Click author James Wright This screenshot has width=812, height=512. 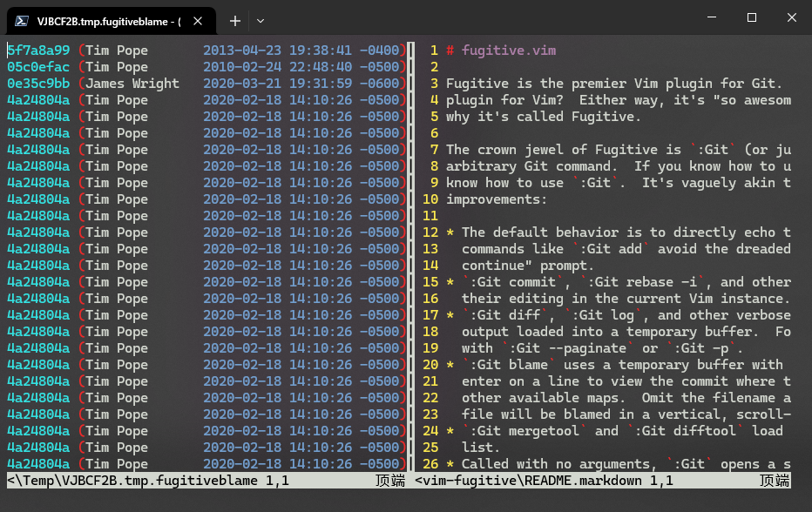[x=132, y=84]
